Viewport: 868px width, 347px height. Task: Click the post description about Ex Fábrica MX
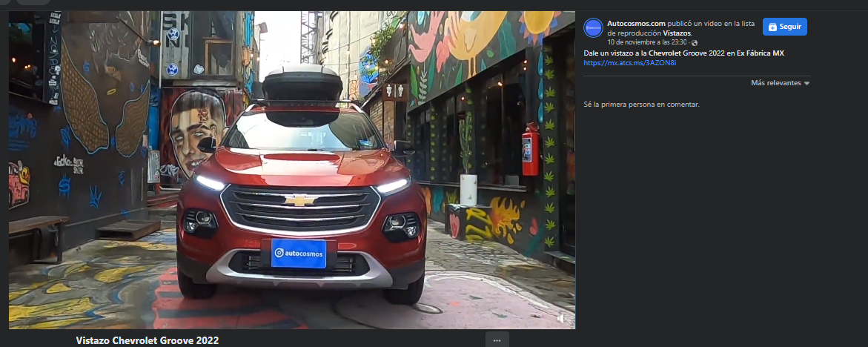683,53
